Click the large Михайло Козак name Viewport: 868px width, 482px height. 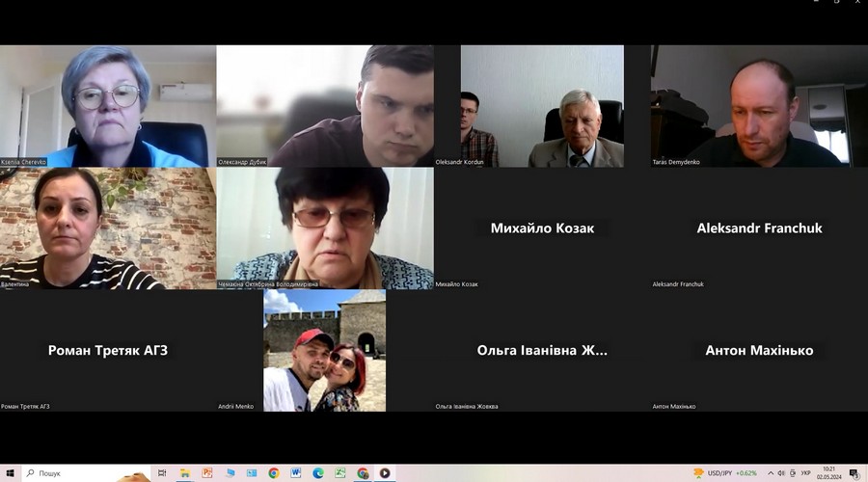(x=542, y=228)
